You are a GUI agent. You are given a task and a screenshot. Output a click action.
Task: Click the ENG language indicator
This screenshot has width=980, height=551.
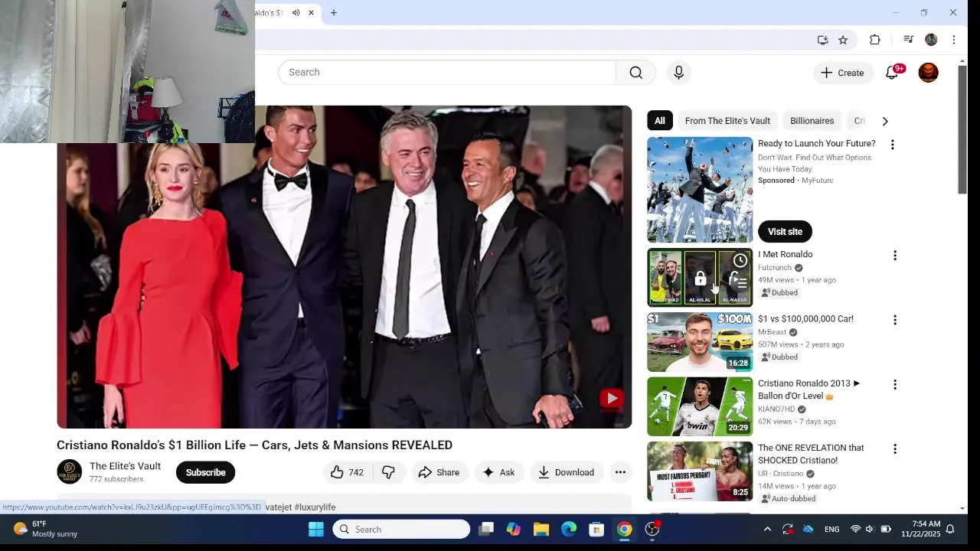click(x=831, y=530)
